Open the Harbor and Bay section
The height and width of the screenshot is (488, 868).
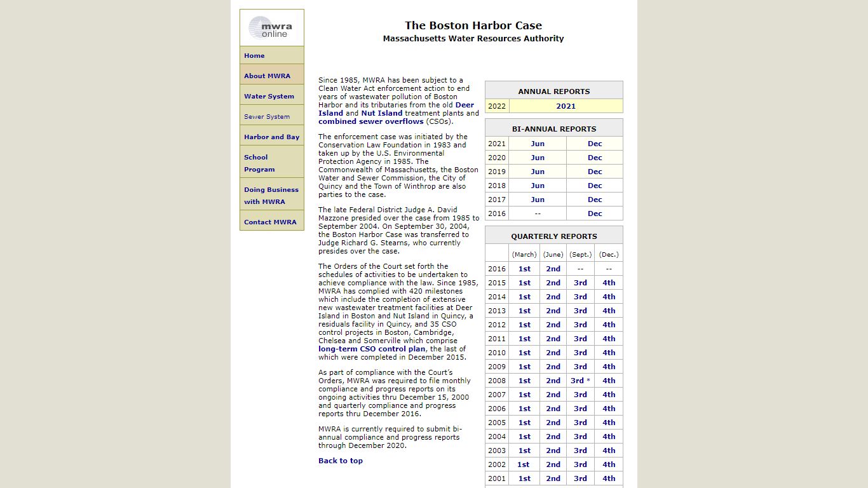[271, 137]
